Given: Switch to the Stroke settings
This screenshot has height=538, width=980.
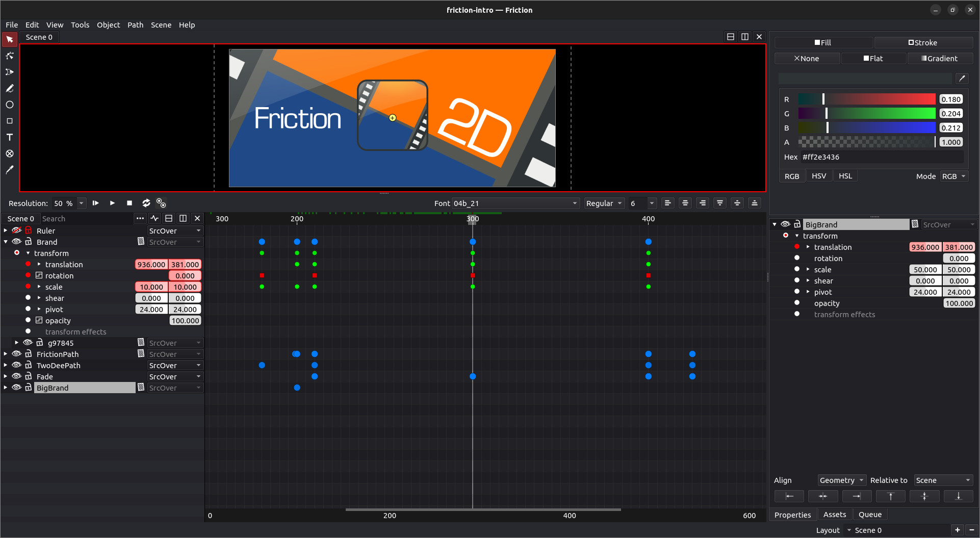Looking at the screenshot, I should 923,42.
